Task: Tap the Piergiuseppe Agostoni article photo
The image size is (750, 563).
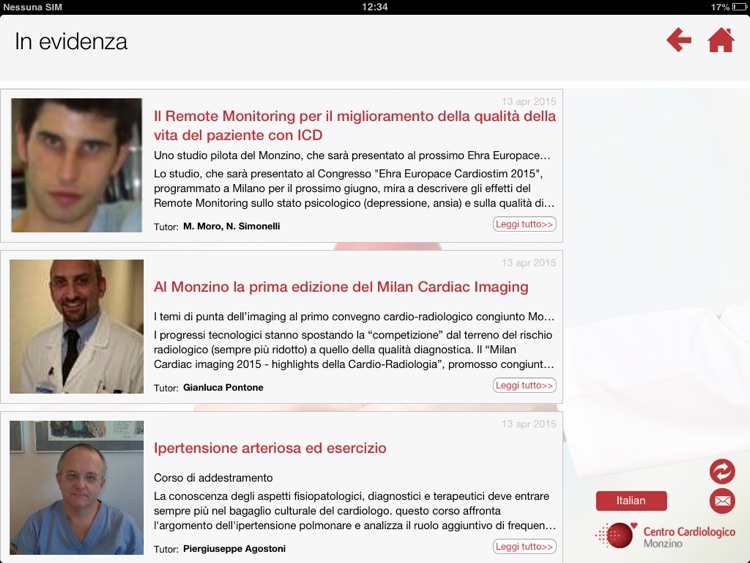Action: [77, 488]
